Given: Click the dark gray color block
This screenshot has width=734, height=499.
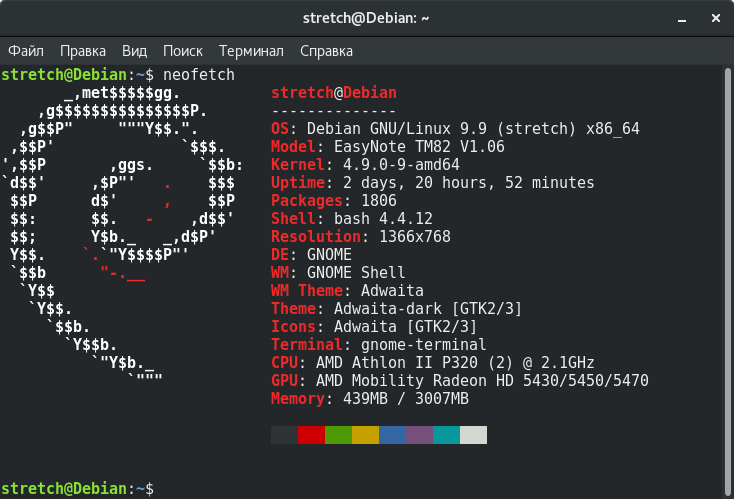Looking at the screenshot, I should pyautogui.click(x=284, y=435).
